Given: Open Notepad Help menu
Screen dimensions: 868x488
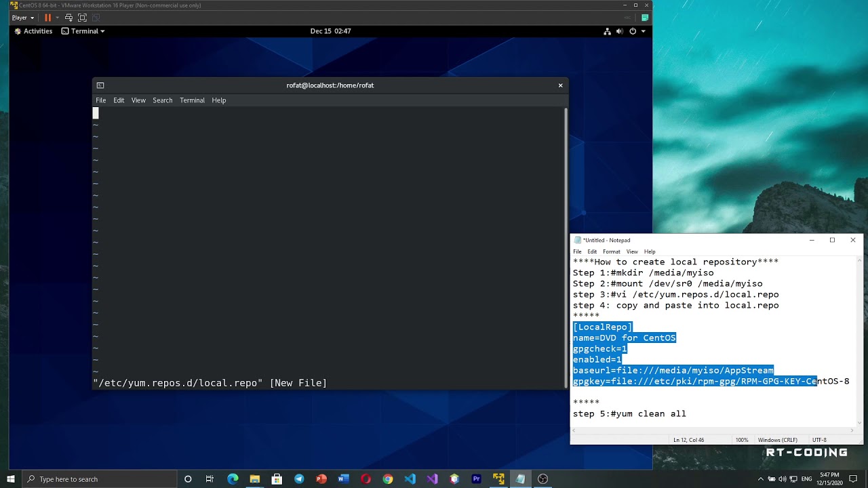Looking at the screenshot, I should pos(650,251).
